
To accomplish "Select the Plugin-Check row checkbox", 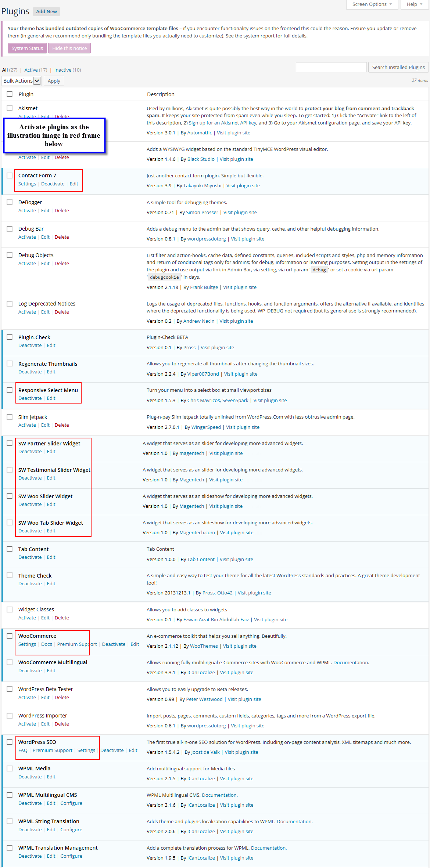I will pos(10,337).
